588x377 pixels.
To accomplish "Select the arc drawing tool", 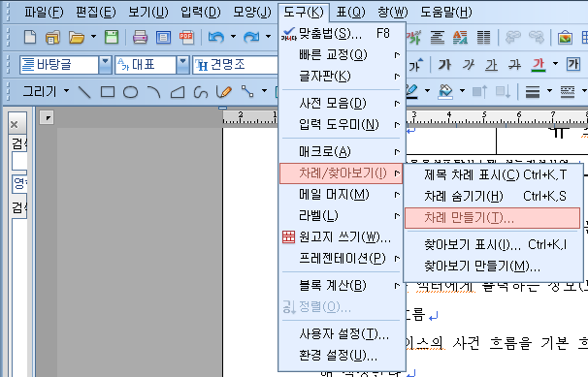I will [x=153, y=91].
